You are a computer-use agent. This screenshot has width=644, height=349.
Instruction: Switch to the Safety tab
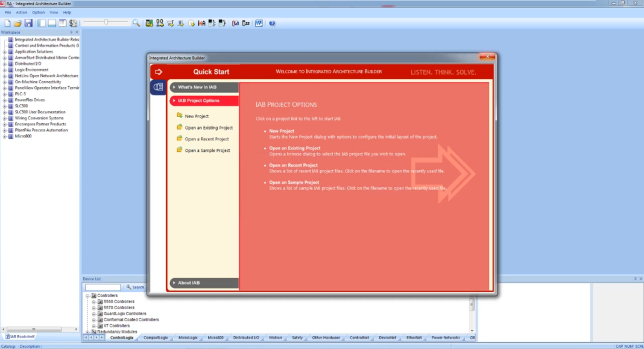pyautogui.click(x=297, y=338)
